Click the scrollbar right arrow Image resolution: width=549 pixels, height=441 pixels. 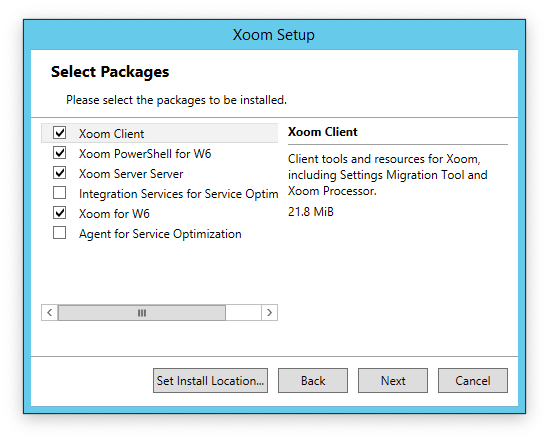pos(269,312)
